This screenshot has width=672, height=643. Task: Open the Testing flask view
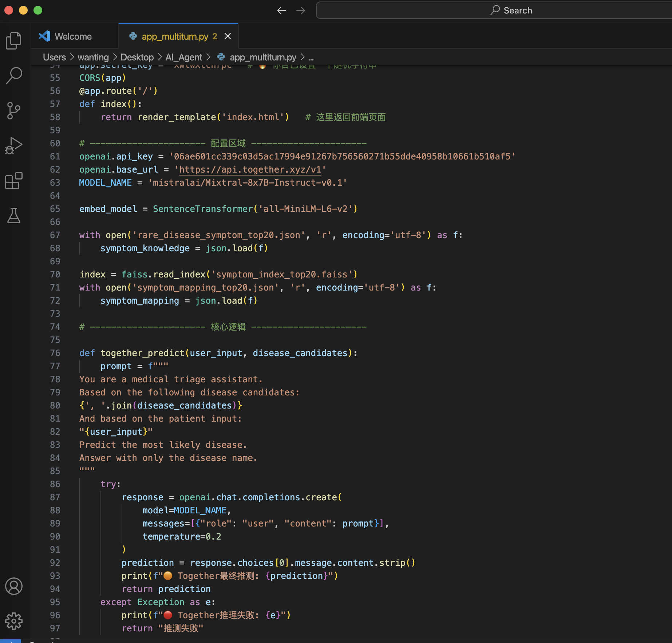click(x=14, y=216)
